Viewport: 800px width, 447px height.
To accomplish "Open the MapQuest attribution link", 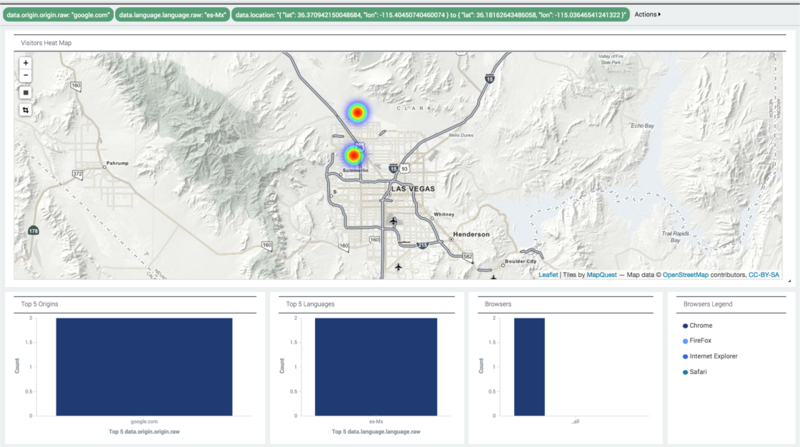I will [x=602, y=275].
